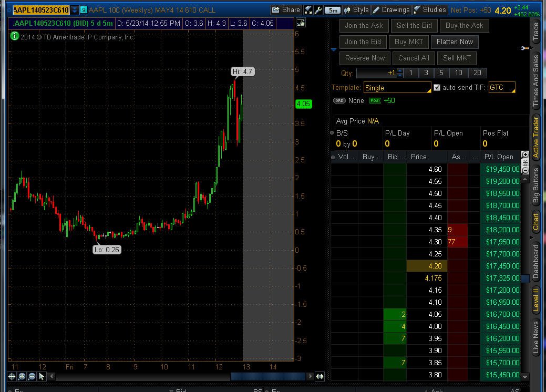Image resolution: width=546 pixels, height=392 pixels.
Task: Click Reverse Now button
Action: (x=365, y=58)
